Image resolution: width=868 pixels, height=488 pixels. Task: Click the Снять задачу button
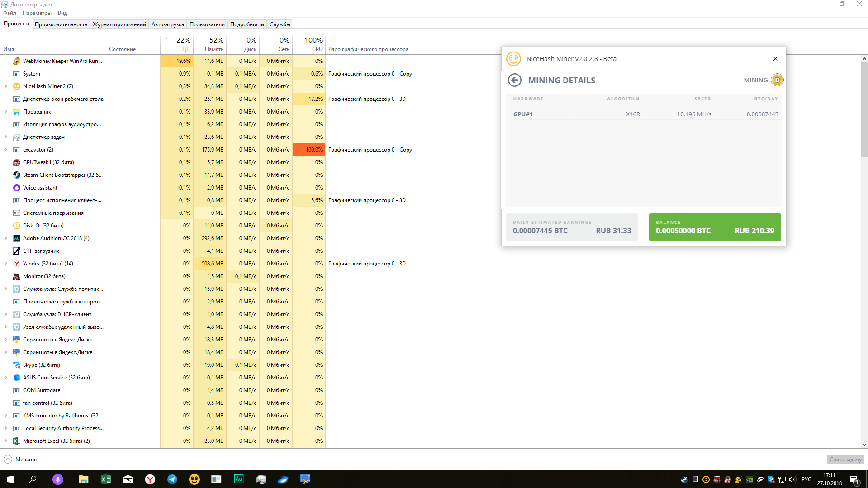845,460
